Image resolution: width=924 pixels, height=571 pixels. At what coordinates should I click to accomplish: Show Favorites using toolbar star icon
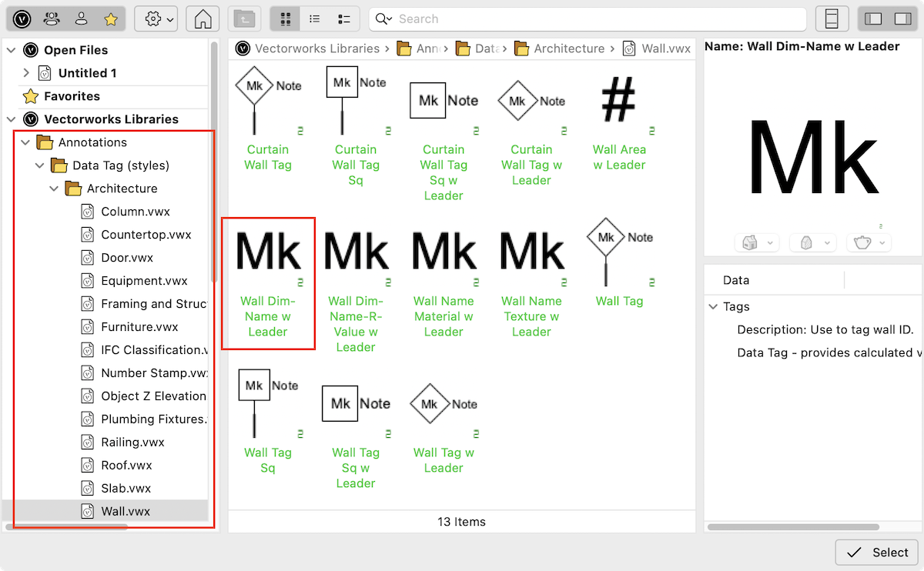tap(110, 19)
